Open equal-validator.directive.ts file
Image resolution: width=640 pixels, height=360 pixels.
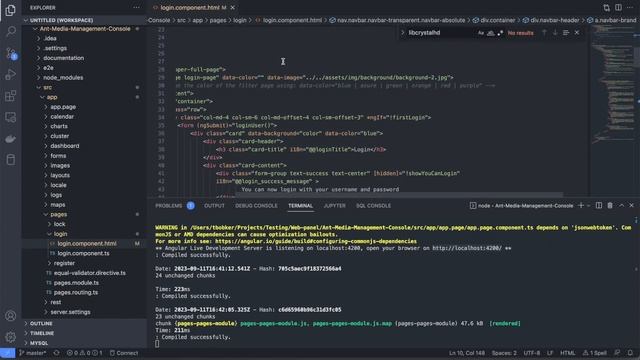(x=89, y=273)
